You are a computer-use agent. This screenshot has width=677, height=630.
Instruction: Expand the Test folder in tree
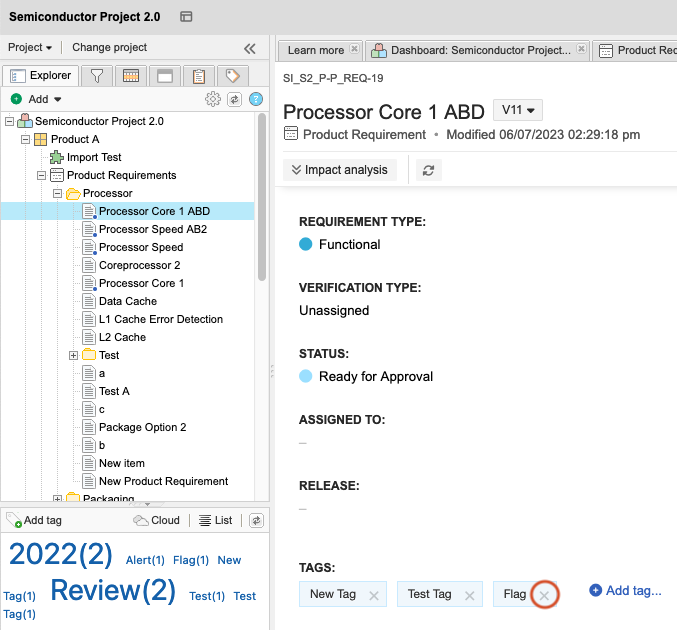pyautogui.click(x=74, y=355)
